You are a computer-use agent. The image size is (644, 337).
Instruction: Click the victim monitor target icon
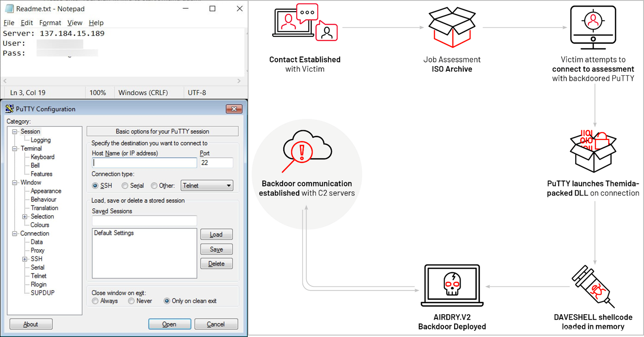(x=593, y=27)
